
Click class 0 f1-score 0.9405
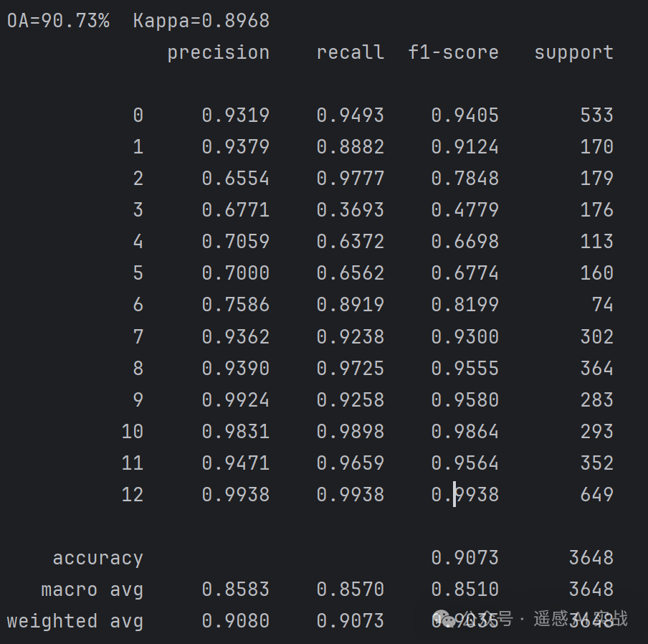tap(465, 115)
